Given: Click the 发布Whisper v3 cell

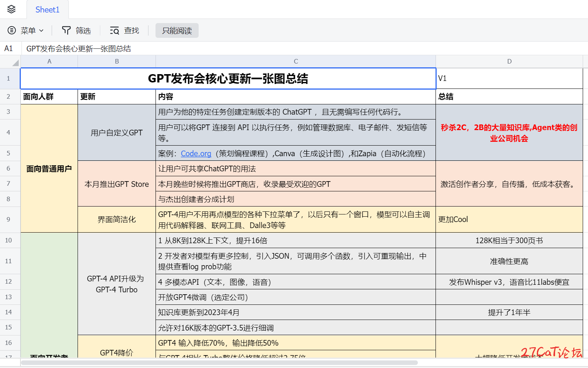Looking at the screenshot, I should pyautogui.click(x=509, y=282).
